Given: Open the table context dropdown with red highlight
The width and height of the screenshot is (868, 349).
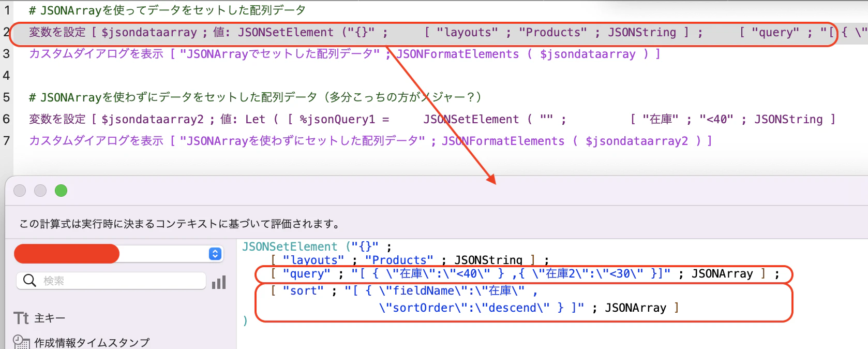Looking at the screenshot, I should coord(118,254).
